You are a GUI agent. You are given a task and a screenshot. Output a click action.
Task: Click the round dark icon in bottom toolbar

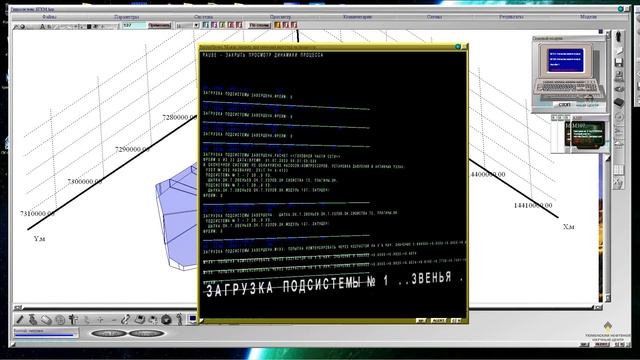[x=166, y=320]
